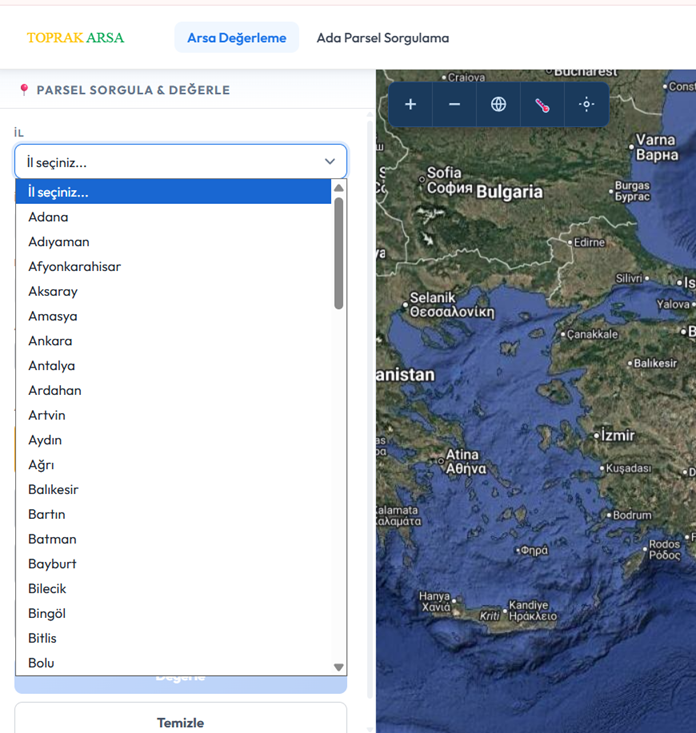This screenshot has height=733, width=696.
Task: Click the globe map layer icon
Action: [x=498, y=104]
